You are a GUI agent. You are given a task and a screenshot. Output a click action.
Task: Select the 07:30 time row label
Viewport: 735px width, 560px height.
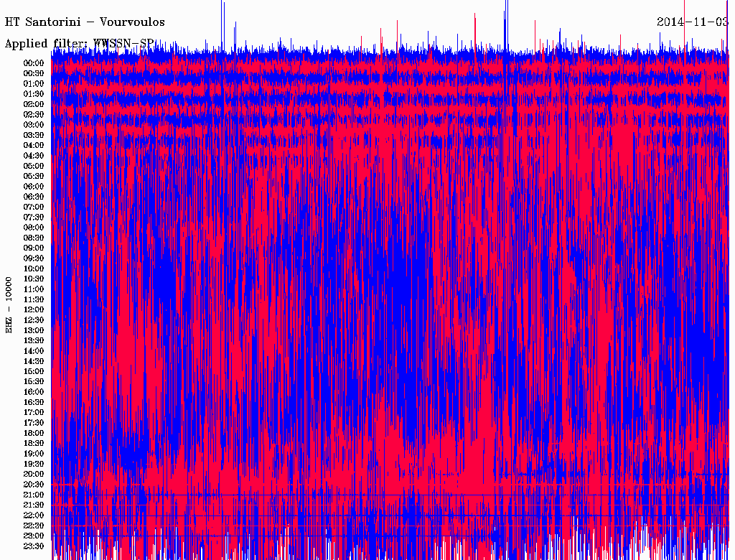click(x=34, y=217)
